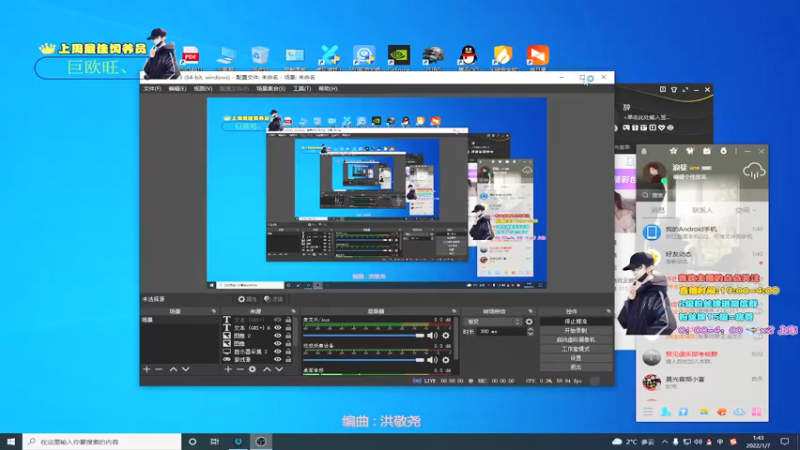Open the 360 driver desktop shortcut

pyautogui.click(x=364, y=56)
